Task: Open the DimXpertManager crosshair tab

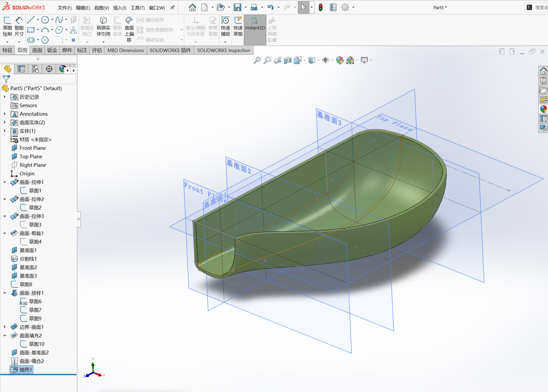Action: [x=49, y=69]
